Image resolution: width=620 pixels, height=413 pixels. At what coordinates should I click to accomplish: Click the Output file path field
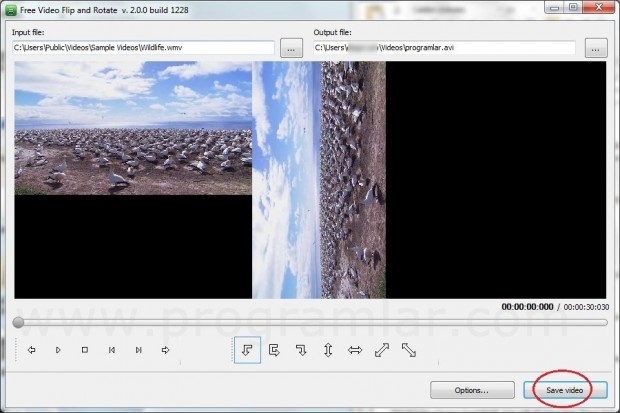(444, 48)
